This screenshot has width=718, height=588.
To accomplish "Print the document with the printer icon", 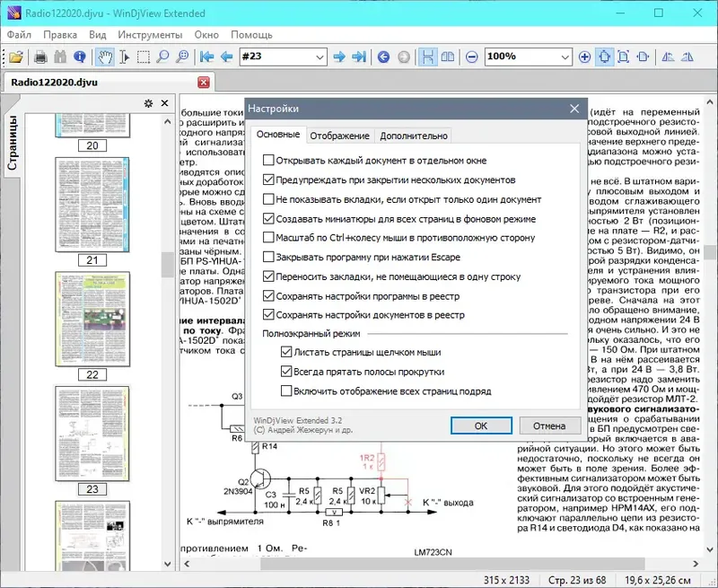I will tap(40, 57).
